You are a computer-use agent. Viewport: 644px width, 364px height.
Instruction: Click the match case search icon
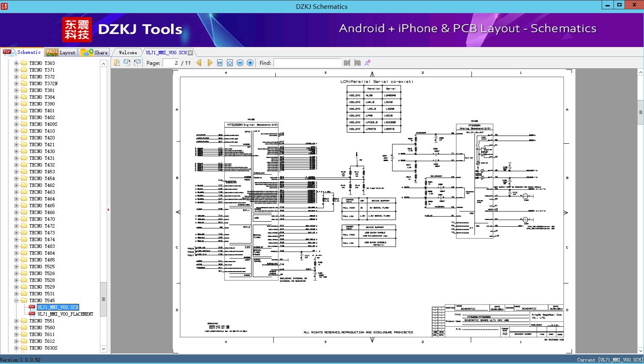(x=368, y=63)
